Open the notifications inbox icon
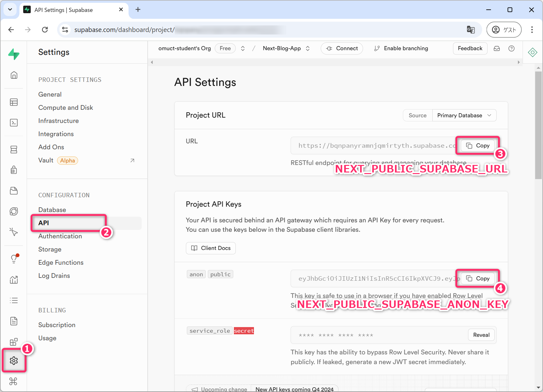This screenshot has height=392, width=543. click(497, 48)
